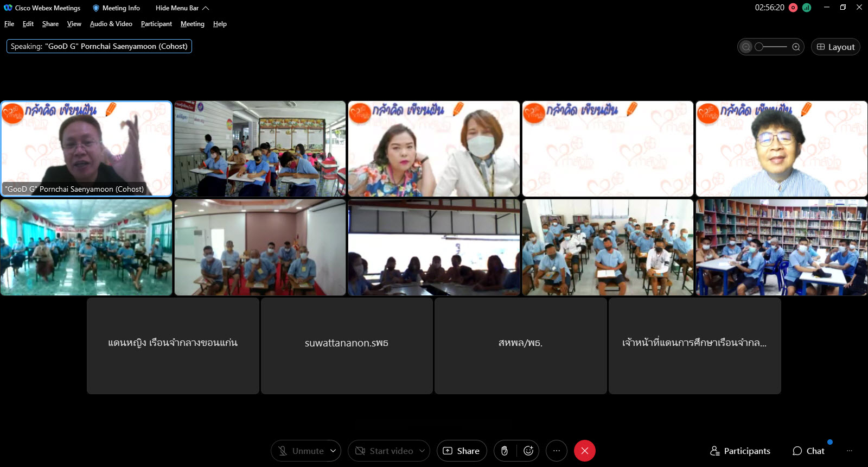
Task: Click Hide Menu Bar
Action: coord(182,8)
